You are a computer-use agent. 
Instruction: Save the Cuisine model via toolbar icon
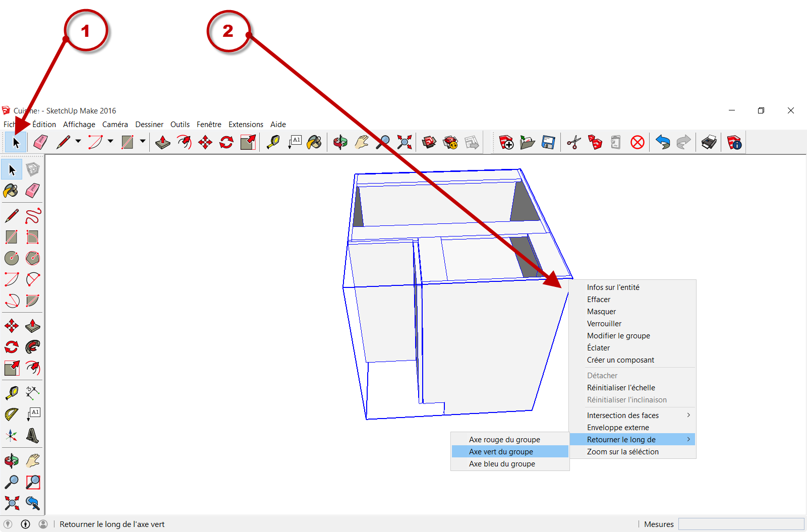tap(549, 142)
